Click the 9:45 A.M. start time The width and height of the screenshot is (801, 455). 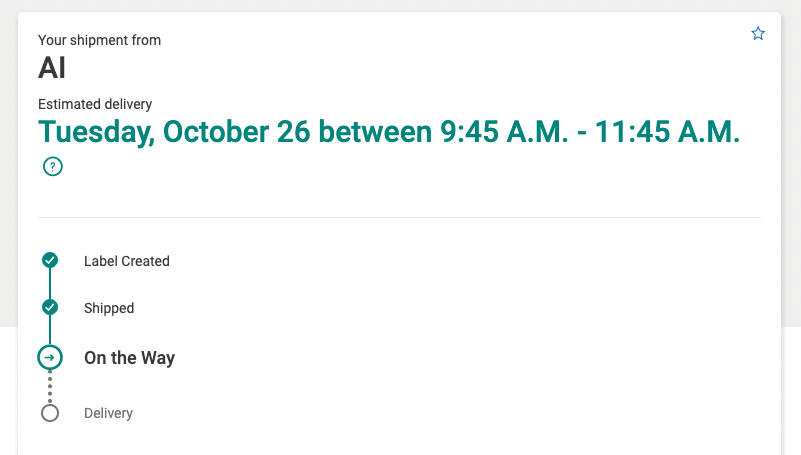pyautogui.click(x=506, y=132)
